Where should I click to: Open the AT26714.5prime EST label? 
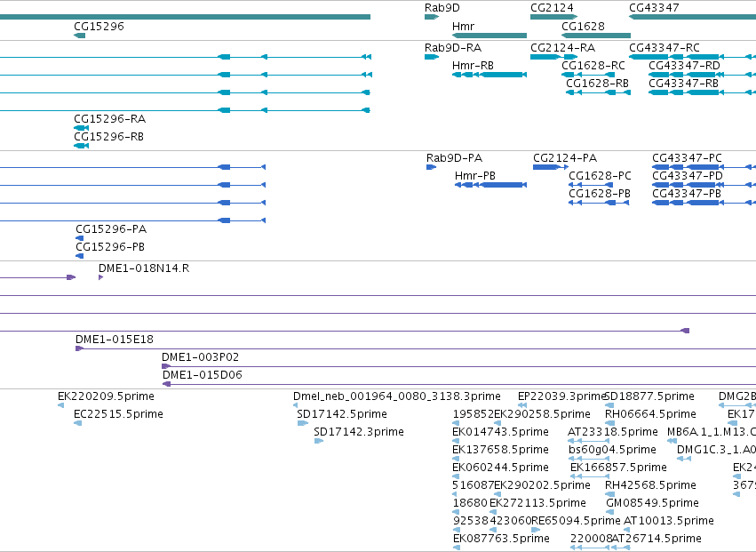tap(657, 540)
